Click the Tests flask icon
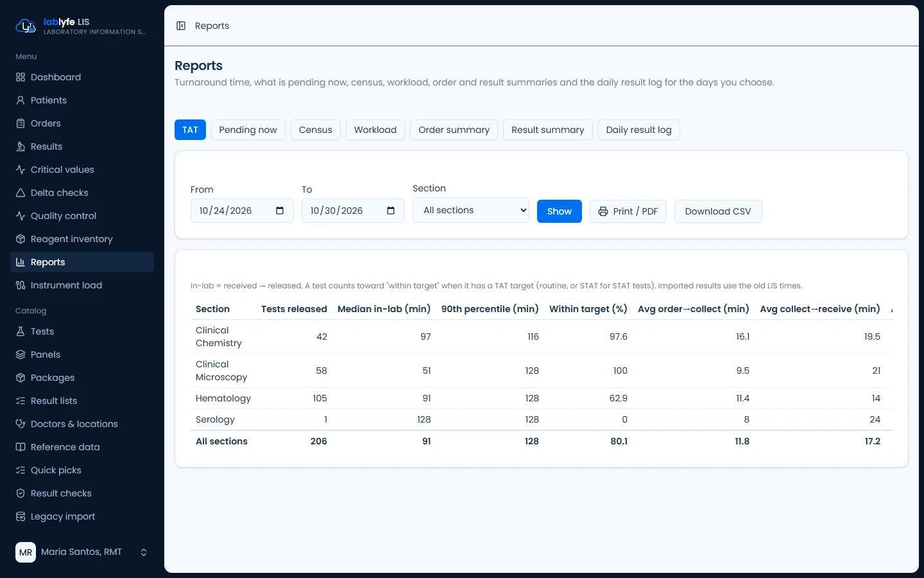The width and height of the screenshot is (924, 578). pyautogui.click(x=21, y=331)
